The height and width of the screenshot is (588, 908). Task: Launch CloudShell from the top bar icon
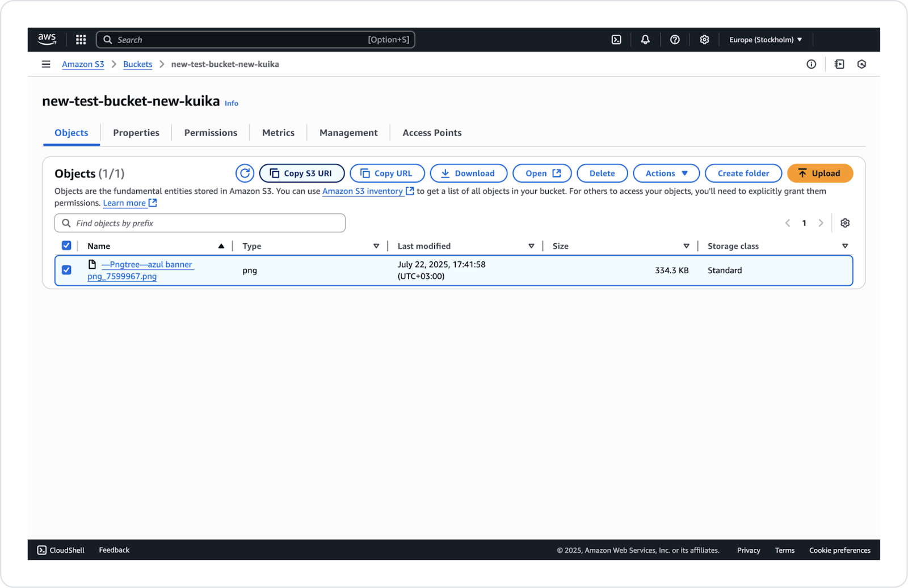click(616, 40)
